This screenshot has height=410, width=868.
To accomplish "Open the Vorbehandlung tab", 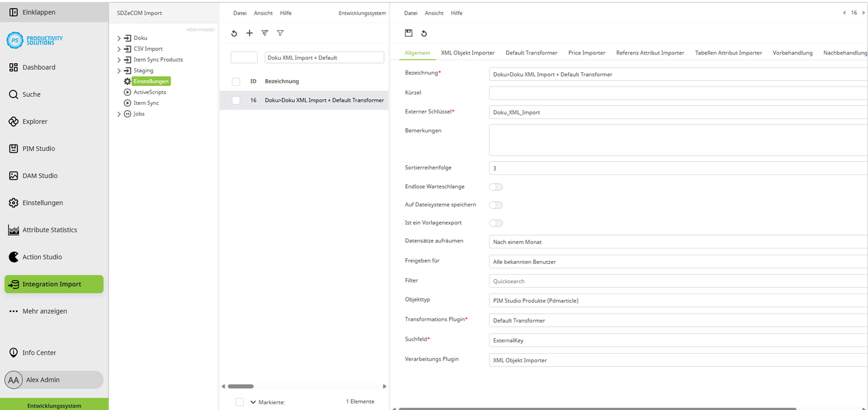I will point(793,53).
